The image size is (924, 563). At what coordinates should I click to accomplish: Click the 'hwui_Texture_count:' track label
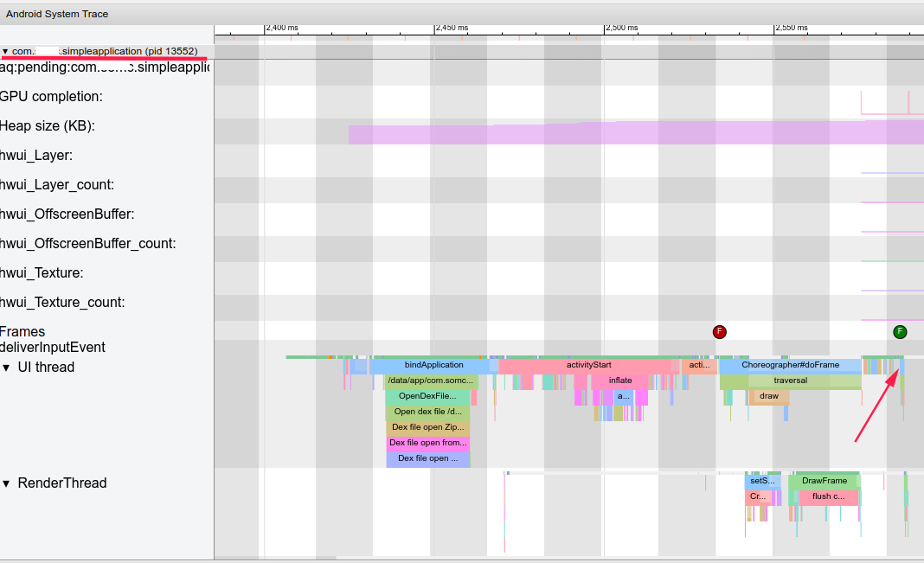(x=62, y=303)
